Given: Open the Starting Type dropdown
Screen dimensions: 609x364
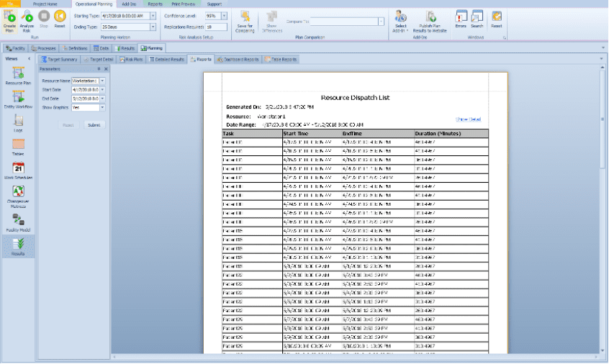Looking at the screenshot, I should click(x=153, y=16).
